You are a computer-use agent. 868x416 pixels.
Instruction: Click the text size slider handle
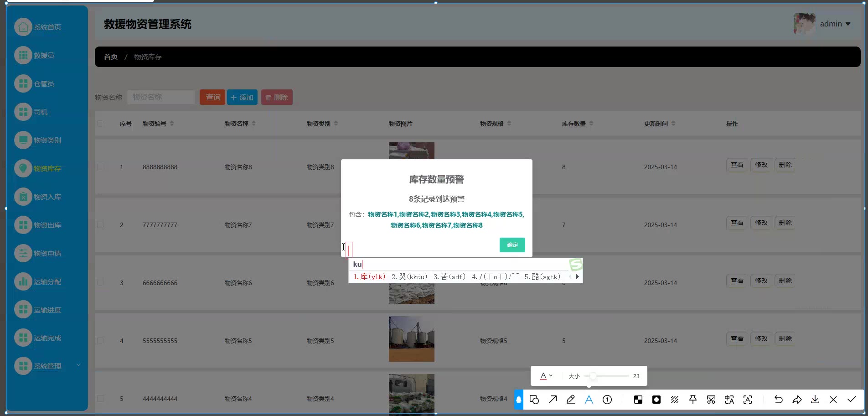[x=593, y=376]
